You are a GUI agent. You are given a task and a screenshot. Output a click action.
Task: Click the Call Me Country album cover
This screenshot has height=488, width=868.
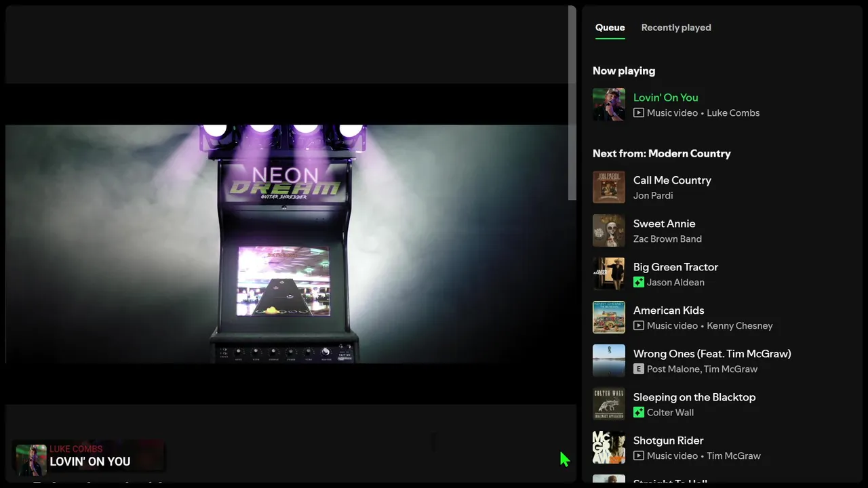609,187
